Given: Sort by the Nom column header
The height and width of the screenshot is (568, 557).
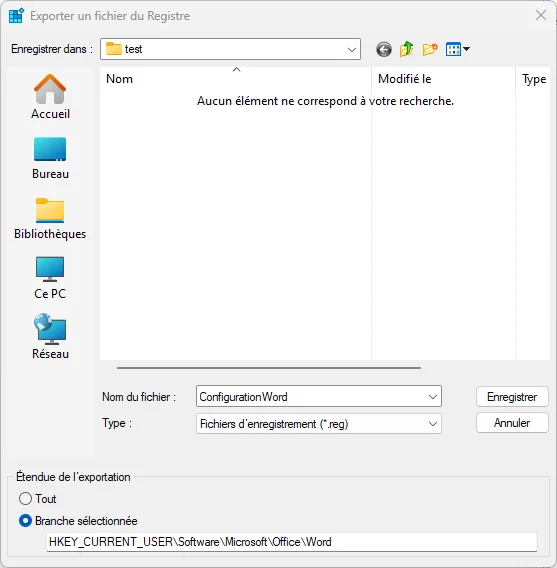Looking at the screenshot, I should (x=235, y=79).
